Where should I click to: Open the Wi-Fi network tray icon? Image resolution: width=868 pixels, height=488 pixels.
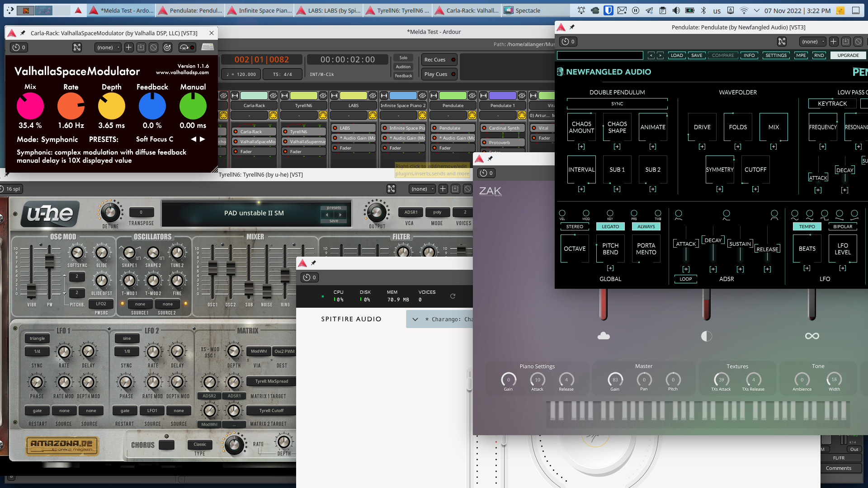[744, 10]
